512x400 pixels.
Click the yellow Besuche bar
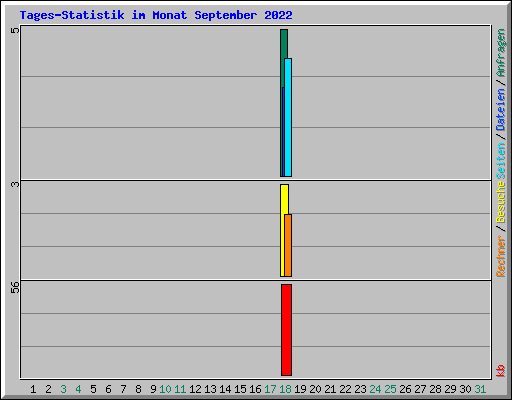click(283, 230)
